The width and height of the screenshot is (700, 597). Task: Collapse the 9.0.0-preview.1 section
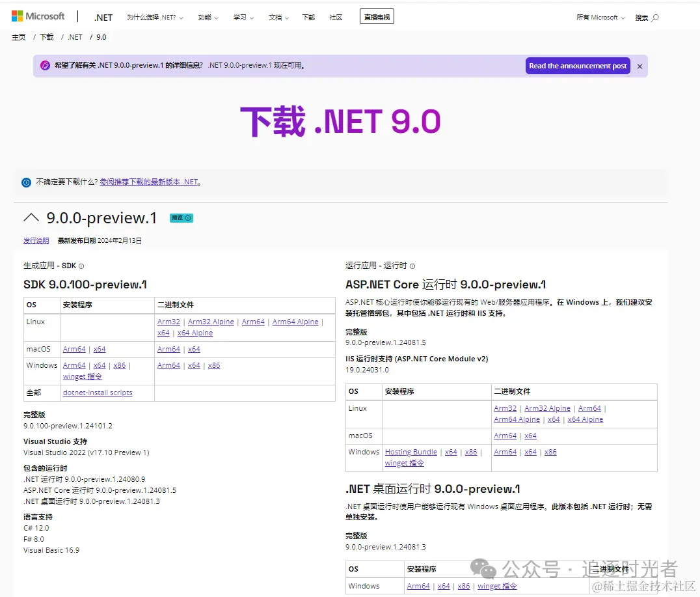(31, 217)
